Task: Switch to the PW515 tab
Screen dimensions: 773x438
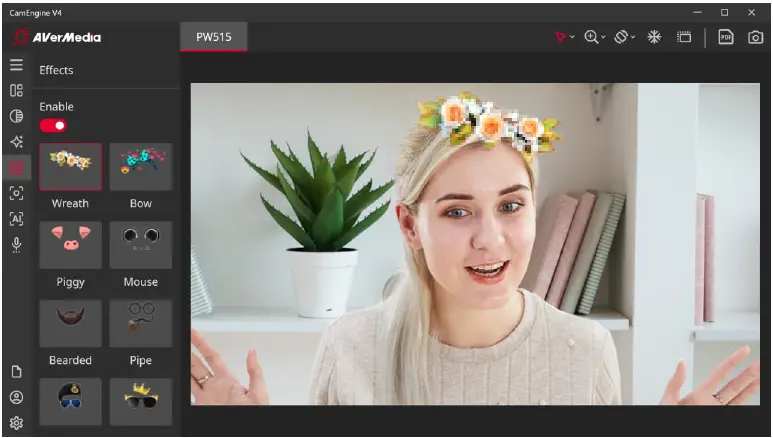Action: [x=213, y=37]
